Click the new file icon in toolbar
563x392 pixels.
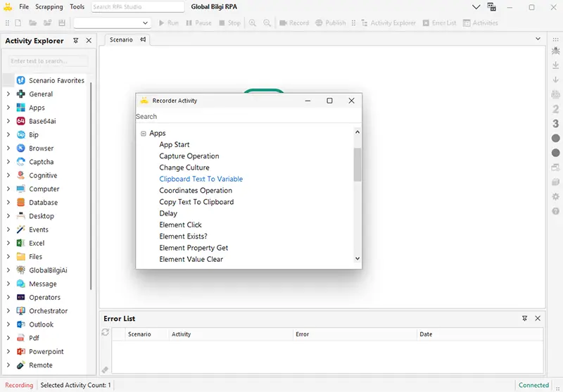click(x=18, y=23)
